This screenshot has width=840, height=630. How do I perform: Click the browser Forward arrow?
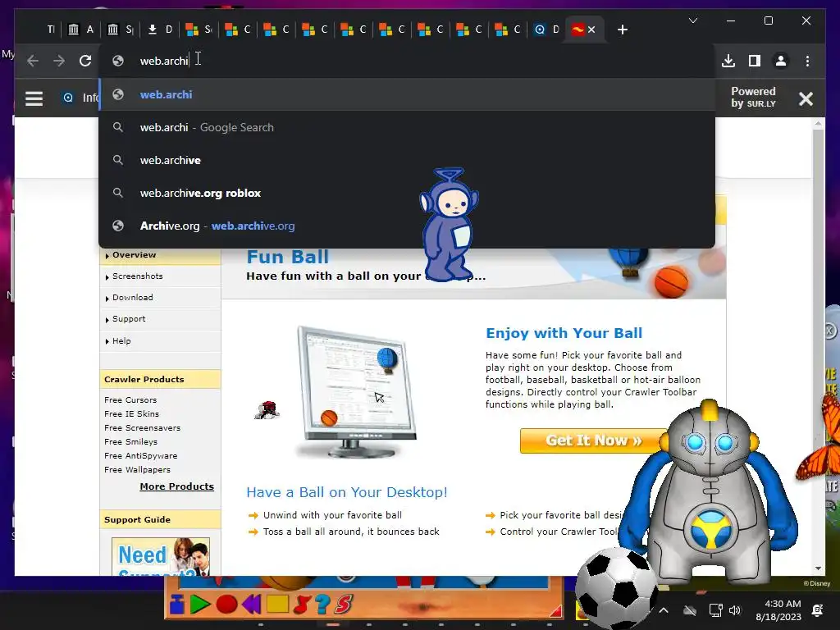(59, 61)
